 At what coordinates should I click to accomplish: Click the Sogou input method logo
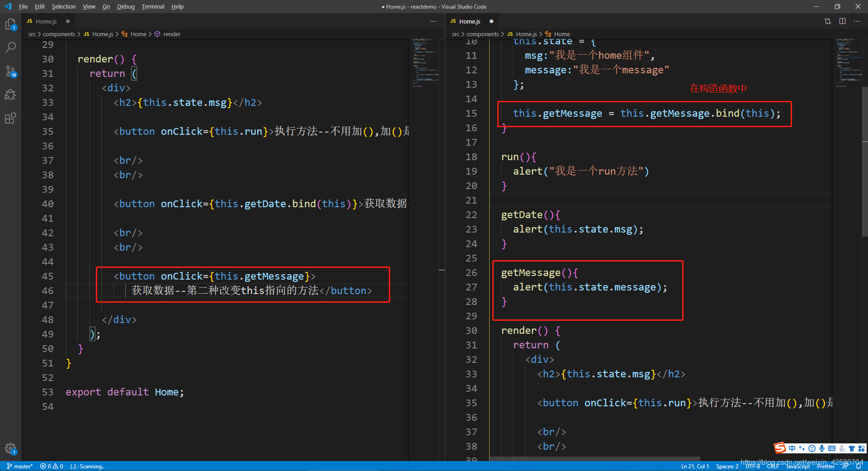pyautogui.click(x=780, y=448)
